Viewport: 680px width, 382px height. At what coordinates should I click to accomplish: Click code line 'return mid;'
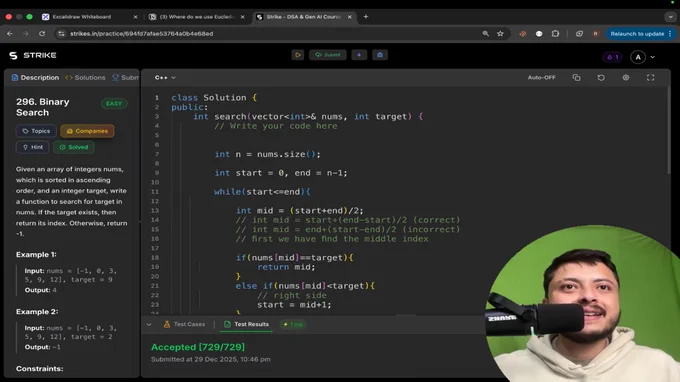point(286,267)
